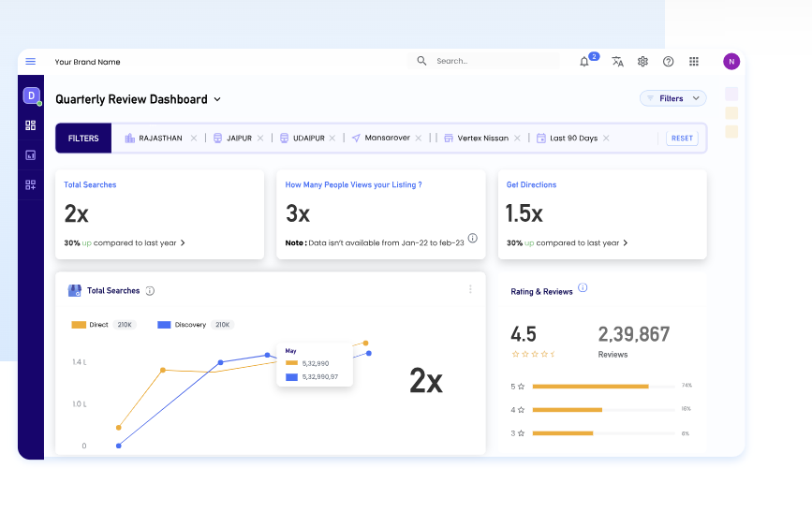Open the Total Searches chart options menu
Screen dimensions: 812x512
click(470, 290)
